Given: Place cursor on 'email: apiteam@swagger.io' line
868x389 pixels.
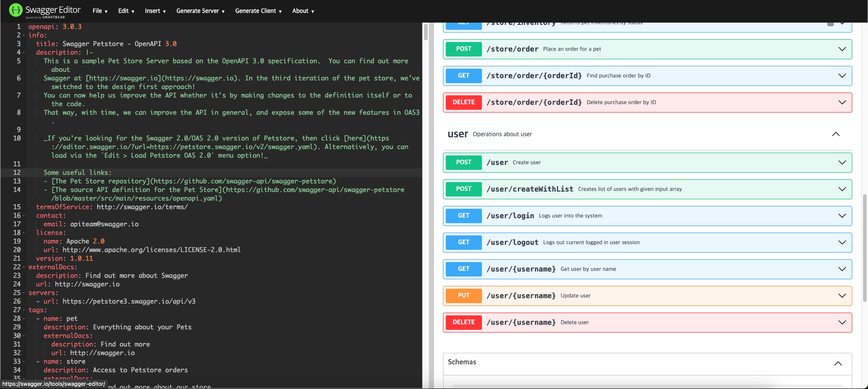Looking at the screenshot, I should [91, 224].
